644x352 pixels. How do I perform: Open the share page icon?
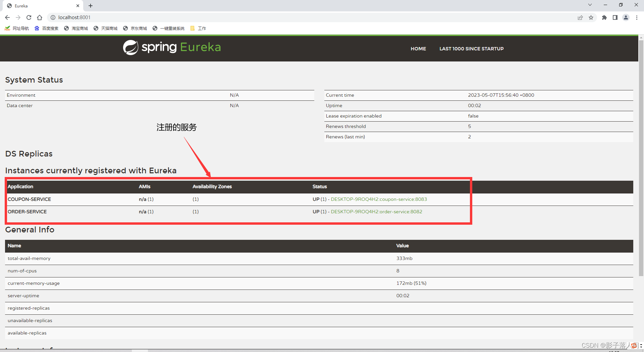(x=580, y=17)
